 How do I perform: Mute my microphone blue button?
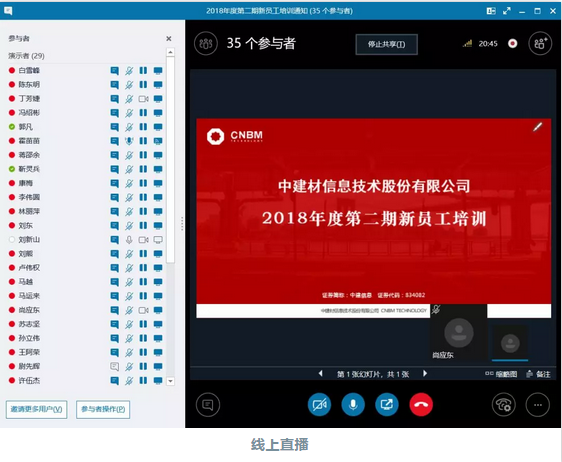click(353, 405)
